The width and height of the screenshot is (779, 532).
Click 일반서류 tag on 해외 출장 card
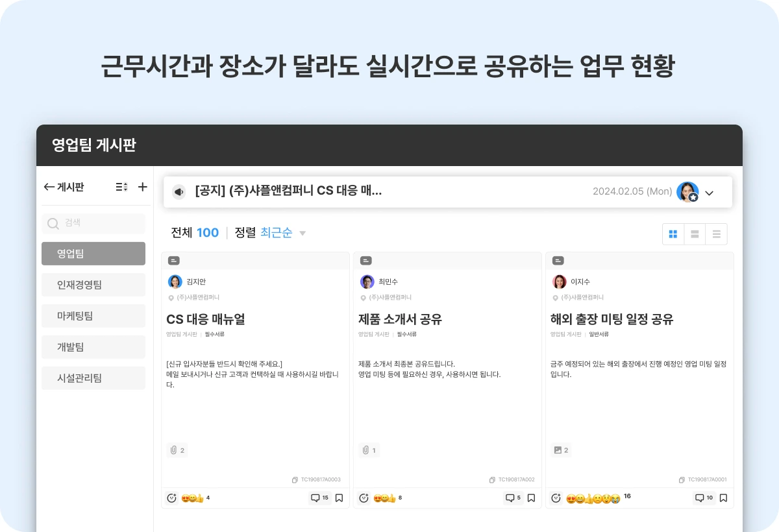599,334
